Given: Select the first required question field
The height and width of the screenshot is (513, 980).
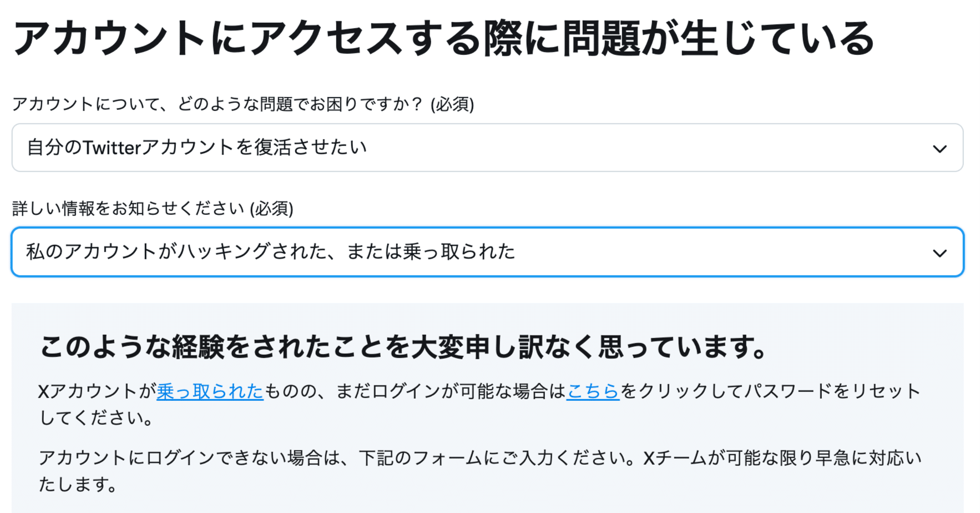Looking at the screenshot, I should [488, 148].
